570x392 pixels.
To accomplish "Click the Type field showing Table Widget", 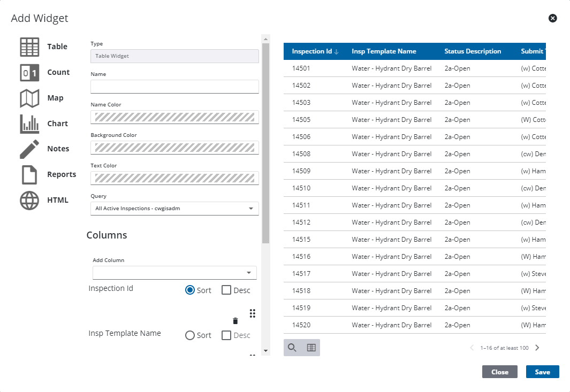I will (174, 56).
